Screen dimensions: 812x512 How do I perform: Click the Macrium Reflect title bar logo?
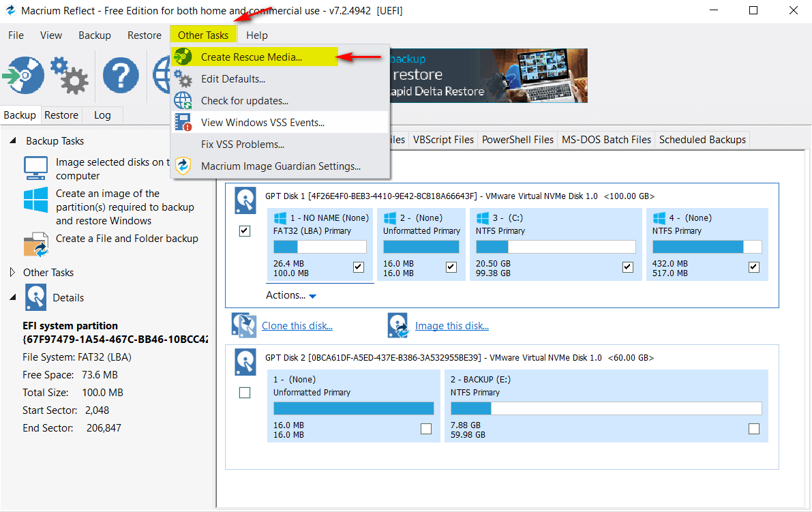tap(10, 10)
